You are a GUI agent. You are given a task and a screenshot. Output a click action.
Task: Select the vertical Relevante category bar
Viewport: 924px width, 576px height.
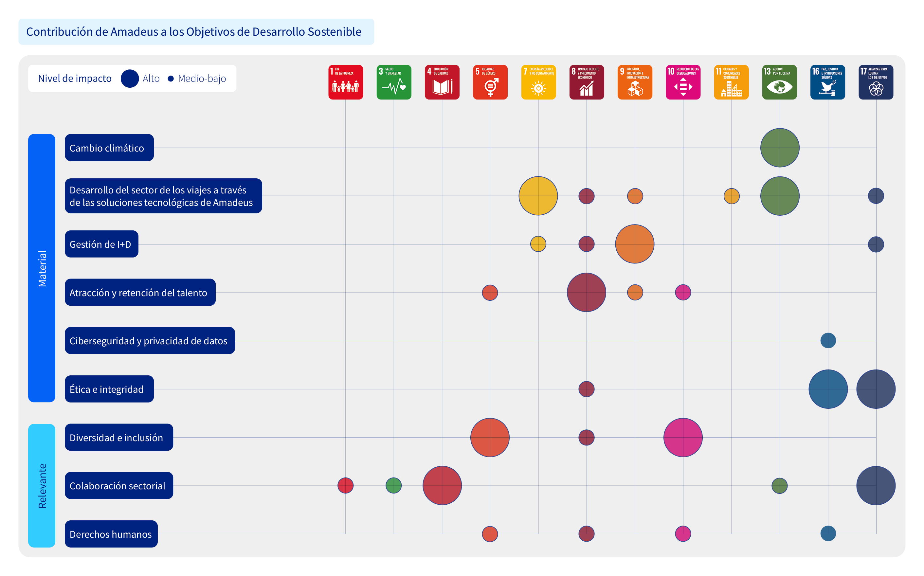pos(42,485)
